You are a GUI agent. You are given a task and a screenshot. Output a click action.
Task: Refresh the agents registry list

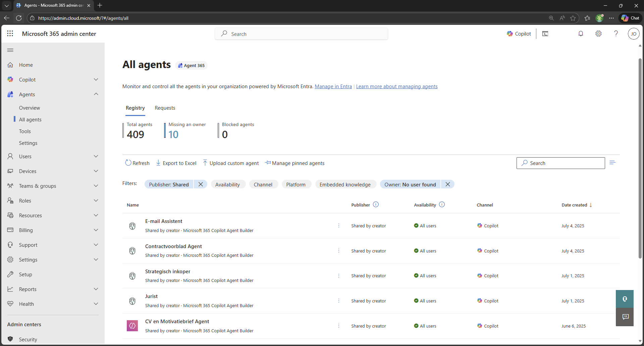(x=137, y=163)
